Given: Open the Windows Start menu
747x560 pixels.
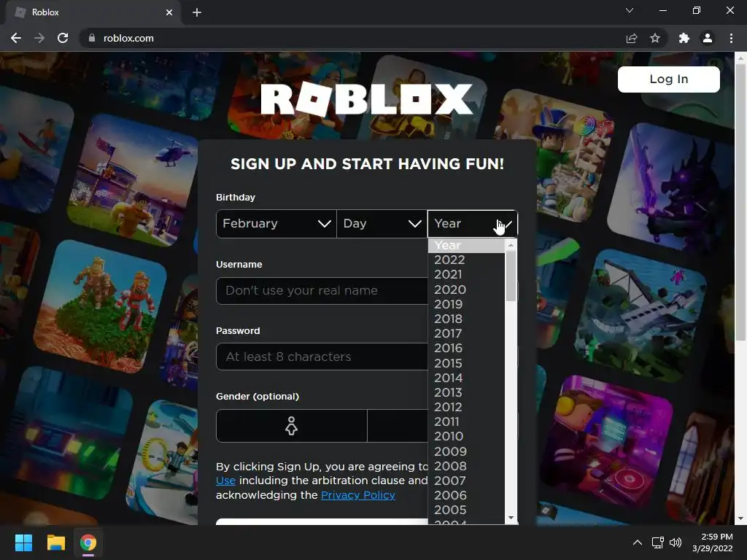Looking at the screenshot, I should coord(23,542).
